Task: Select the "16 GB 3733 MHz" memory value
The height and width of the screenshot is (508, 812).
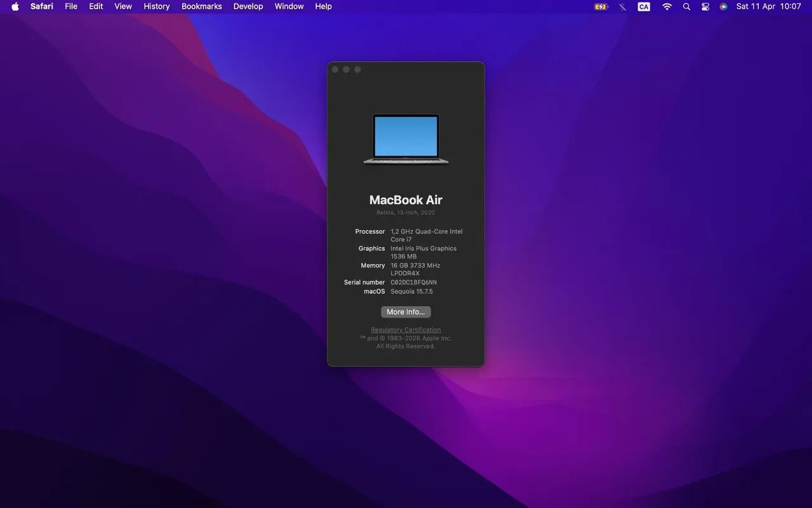Action: point(416,265)
